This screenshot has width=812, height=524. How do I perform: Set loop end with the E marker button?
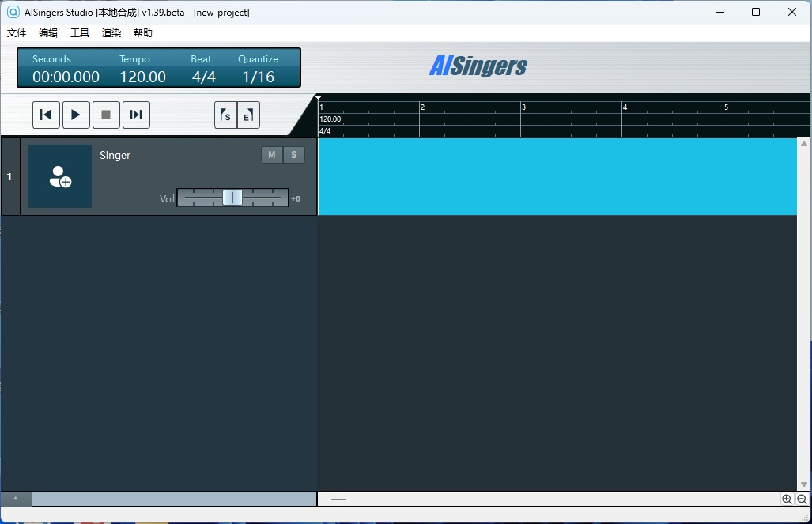coord(248,115)
